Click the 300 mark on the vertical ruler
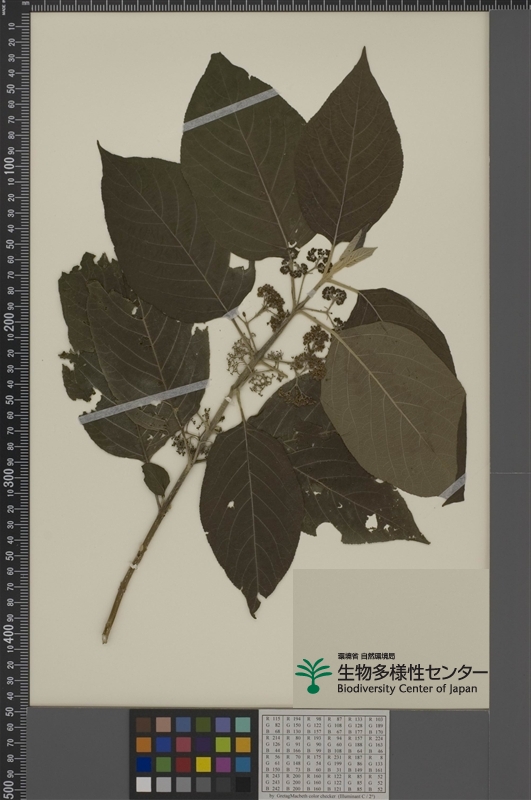 point(9,477)
